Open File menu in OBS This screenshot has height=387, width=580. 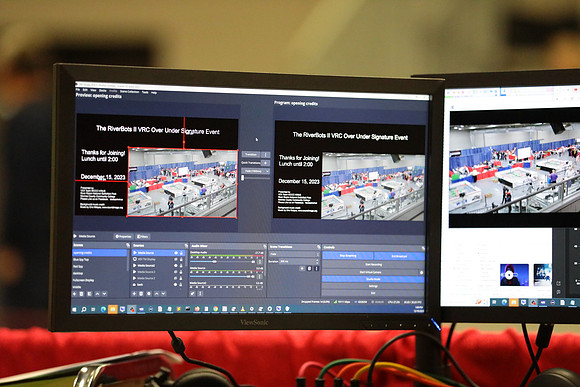click(78, 90)
